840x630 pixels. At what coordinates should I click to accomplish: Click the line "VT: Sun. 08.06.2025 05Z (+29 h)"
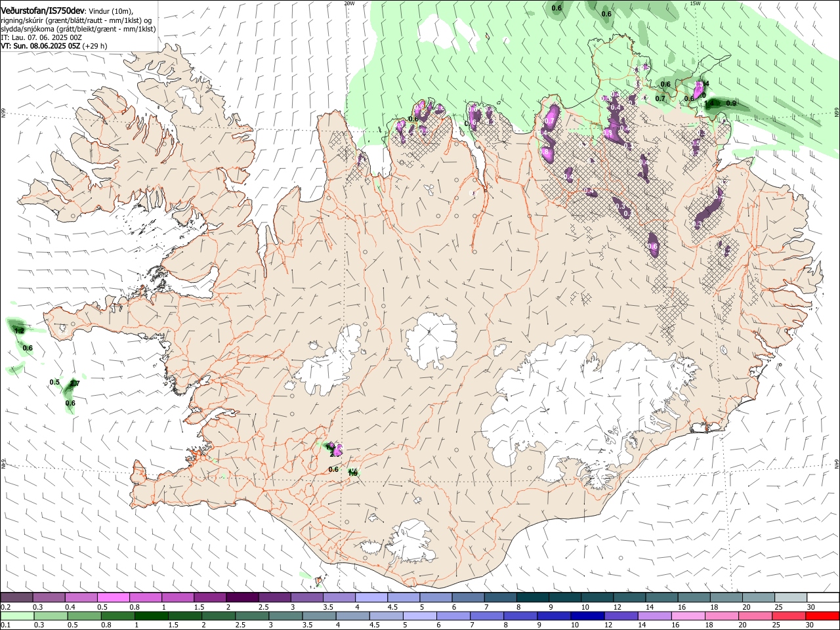(54, 46)
